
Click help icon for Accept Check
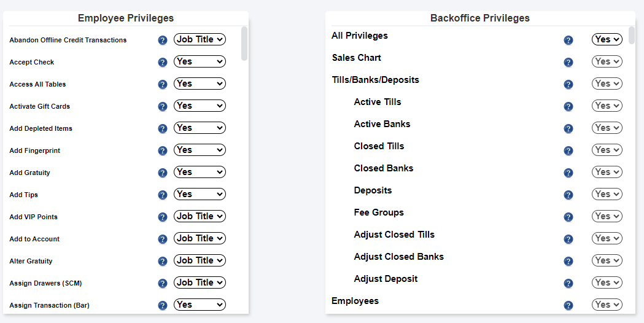click(x=163, y=63)
